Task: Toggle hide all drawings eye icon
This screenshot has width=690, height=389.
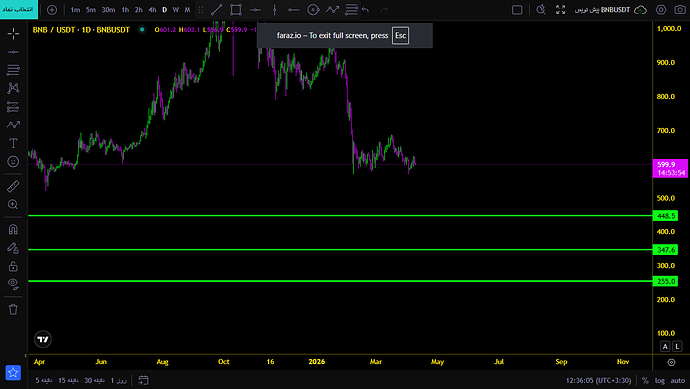Action: tap(13, 284)
